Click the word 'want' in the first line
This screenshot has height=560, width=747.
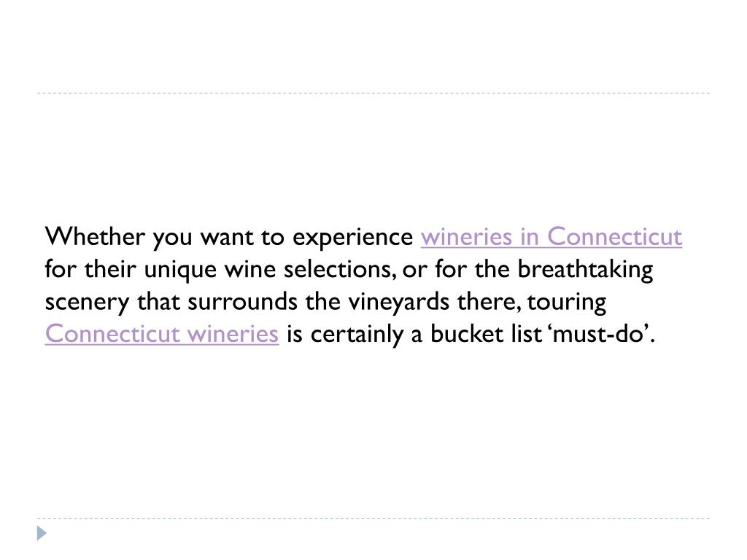(x=226, y=237)
